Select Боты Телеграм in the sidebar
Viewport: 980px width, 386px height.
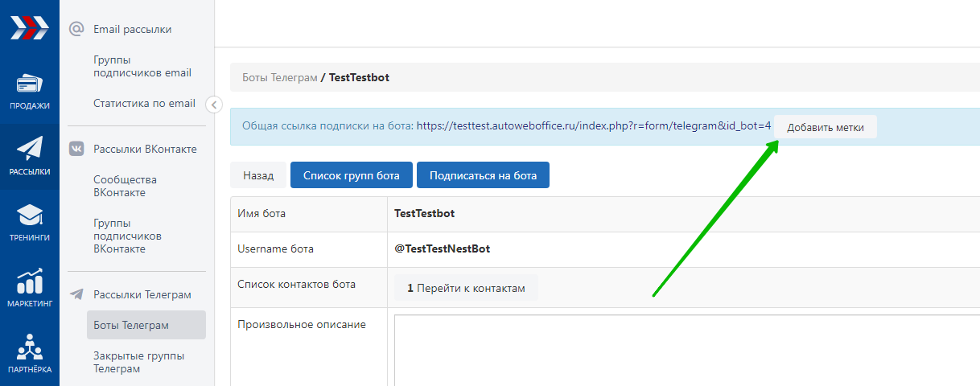click(x=131, y=325)
